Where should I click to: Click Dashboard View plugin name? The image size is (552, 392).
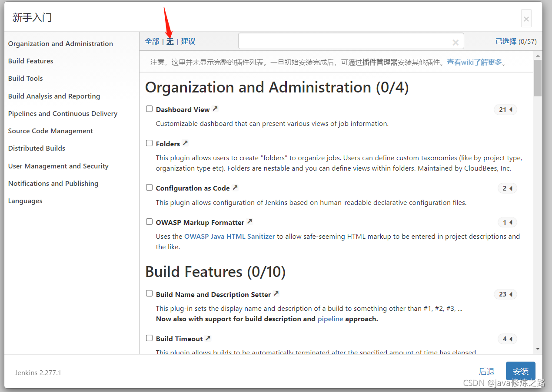tap(183, 109)
